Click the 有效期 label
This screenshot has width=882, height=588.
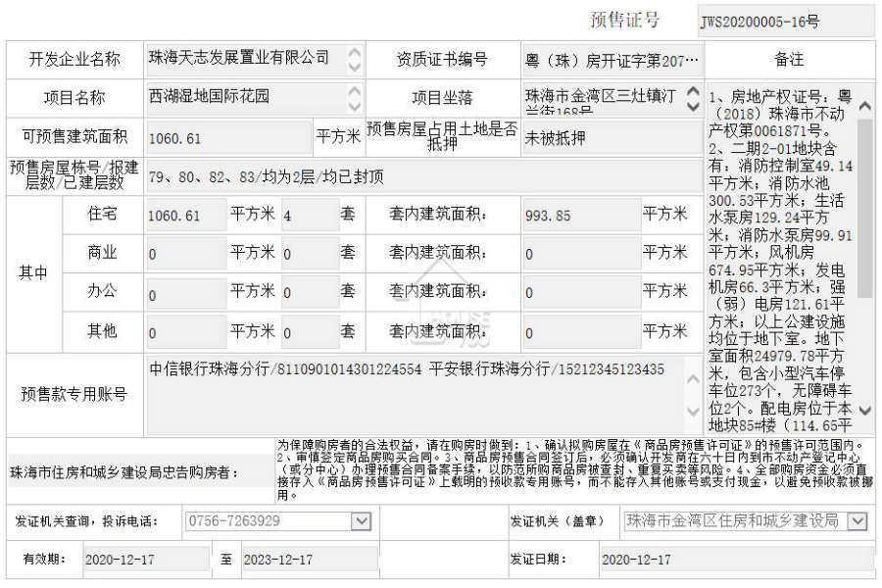[x=44, y=560]
